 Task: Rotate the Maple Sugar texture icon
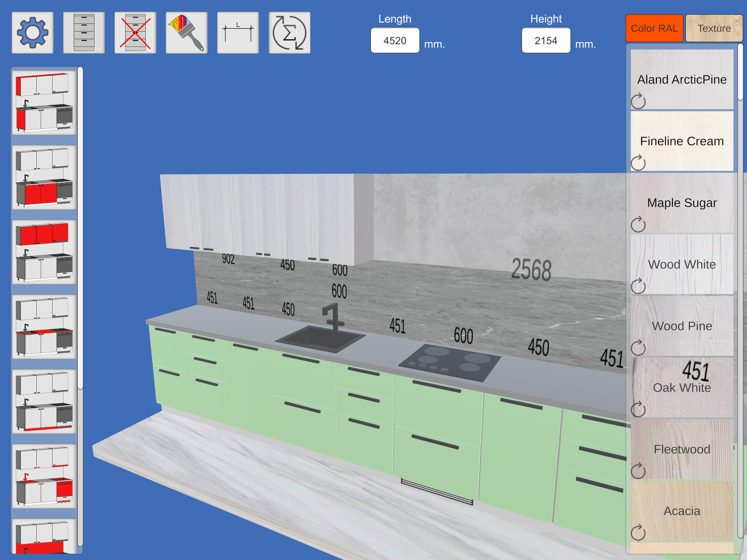coord(638,224)
